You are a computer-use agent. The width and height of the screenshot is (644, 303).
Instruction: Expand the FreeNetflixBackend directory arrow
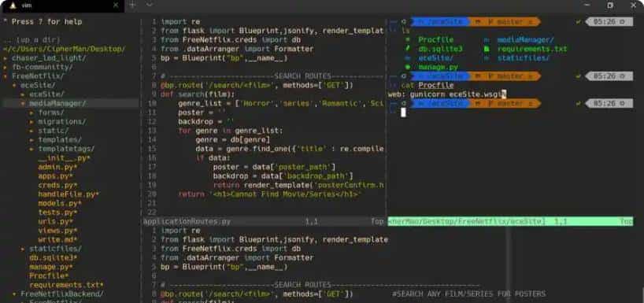14,294
